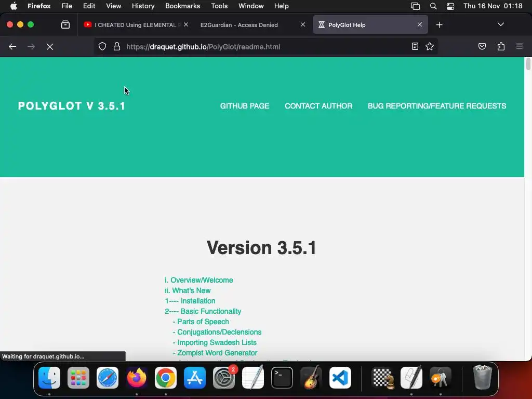Close the PolyGlot Help tab

pyautogui.click(x=420, y=24)
